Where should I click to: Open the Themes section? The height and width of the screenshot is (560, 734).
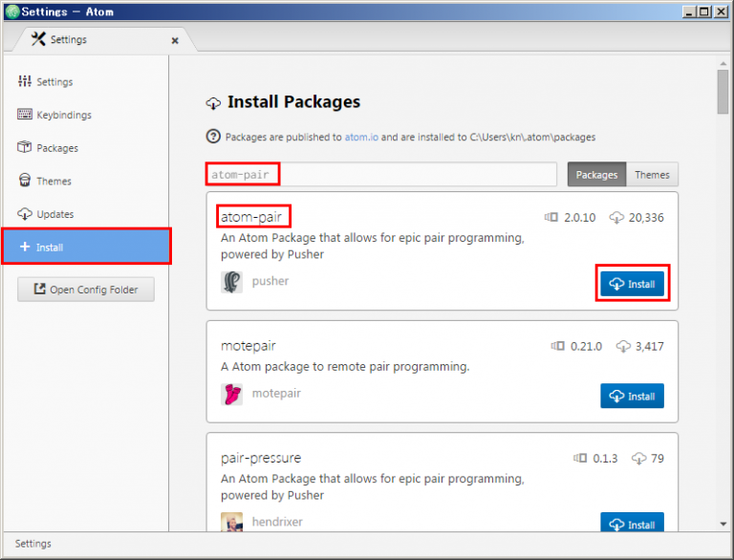tap(54, 182)
